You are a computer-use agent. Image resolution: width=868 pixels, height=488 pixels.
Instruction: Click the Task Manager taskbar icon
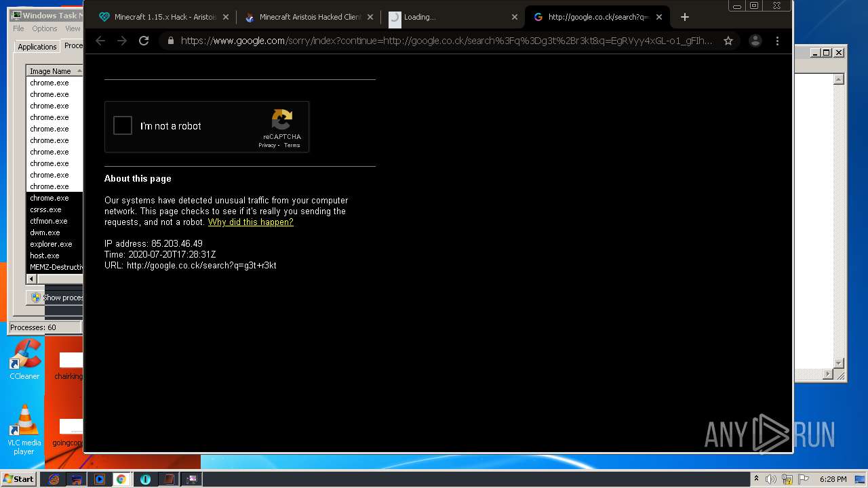(192, 479)
